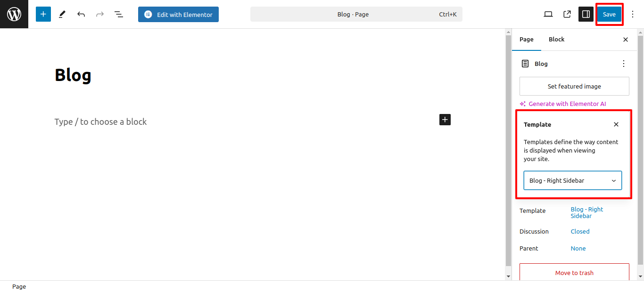Image resolution: width=644 pixels, height=292 pixels.
Task: Switch to the Page tab
Action: [x=526, y=40]
